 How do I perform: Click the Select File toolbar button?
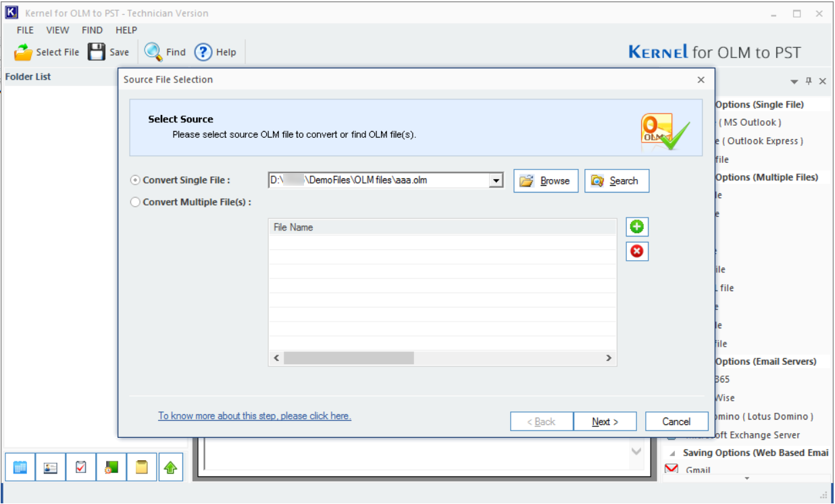(x=47, y=52)
